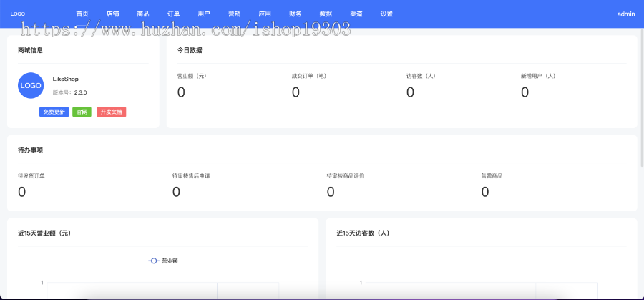Click the 待发货订单 count
The height and width of the screenshot is (300, 644).
(x=21, y=192)
